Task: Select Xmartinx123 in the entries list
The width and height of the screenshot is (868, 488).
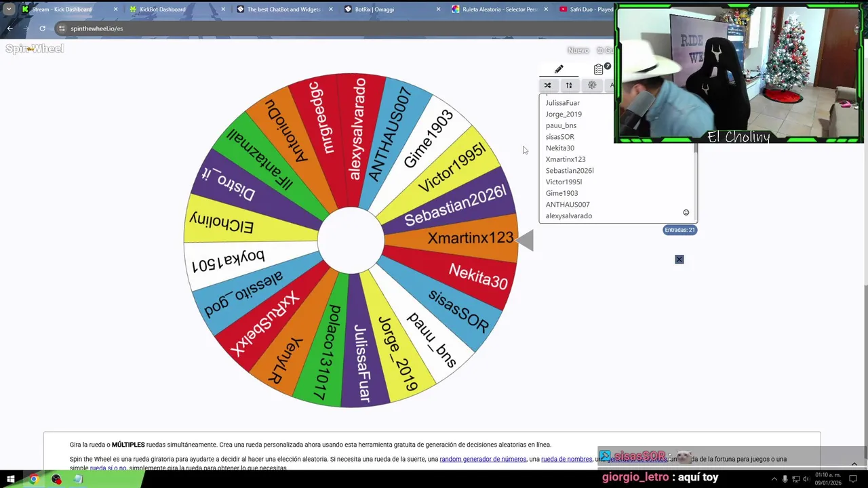Action: pyautogui.click(x=566, y=159)
